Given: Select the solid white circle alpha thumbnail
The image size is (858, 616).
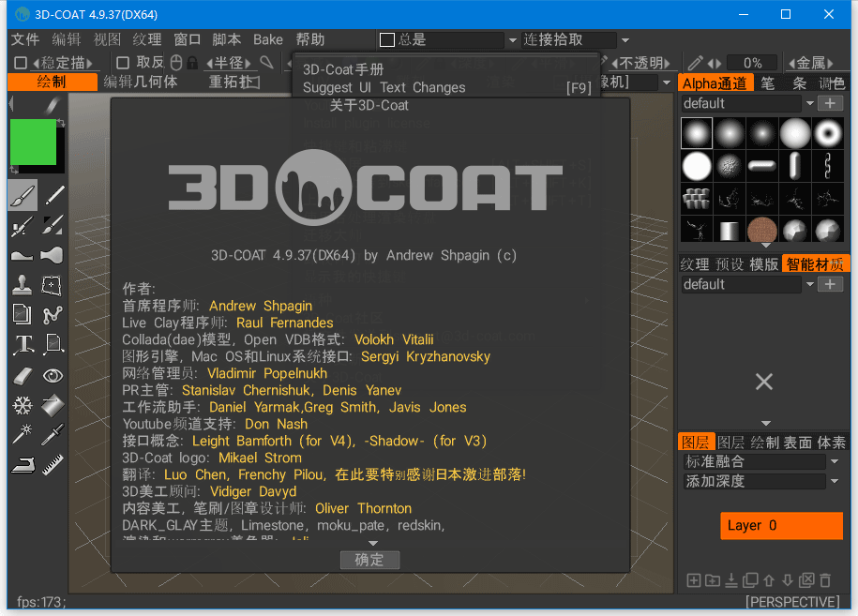Looking at the screenshot, I should [697, 166].
